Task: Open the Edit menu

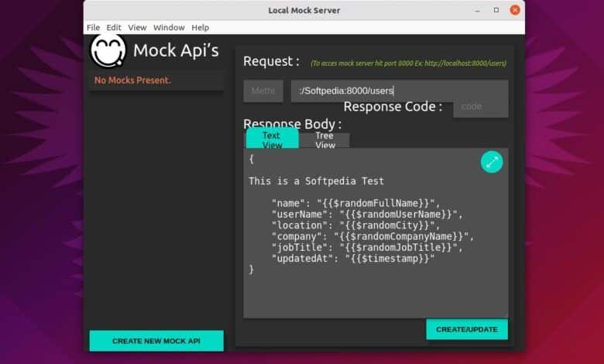Action: click(114, 27)
